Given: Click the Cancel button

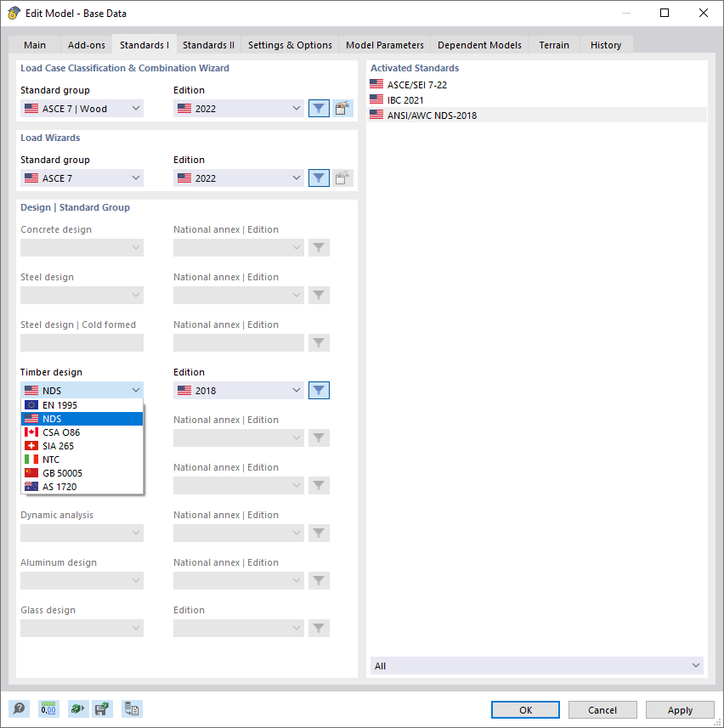Looking at the screenshot, I should tap(602, 710).
